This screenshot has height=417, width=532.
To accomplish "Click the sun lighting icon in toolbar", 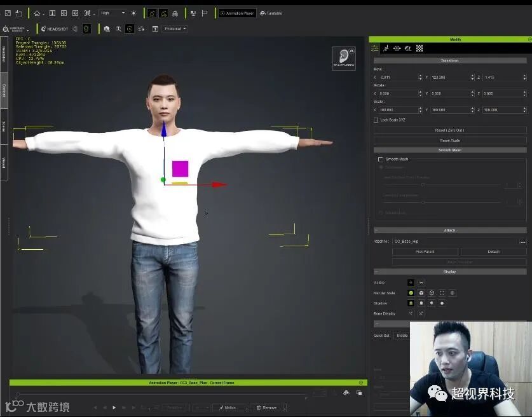I will pos(133,13).
